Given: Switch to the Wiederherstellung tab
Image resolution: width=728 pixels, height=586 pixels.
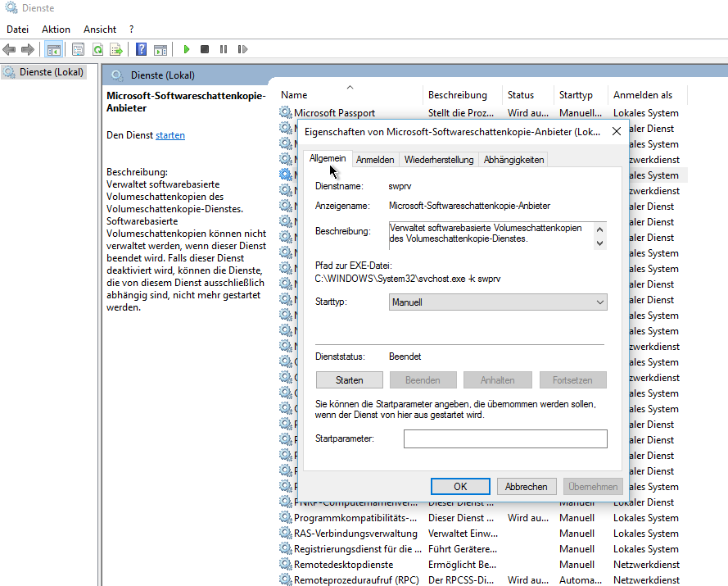Looking at the screenshot, I should [439, 159].
